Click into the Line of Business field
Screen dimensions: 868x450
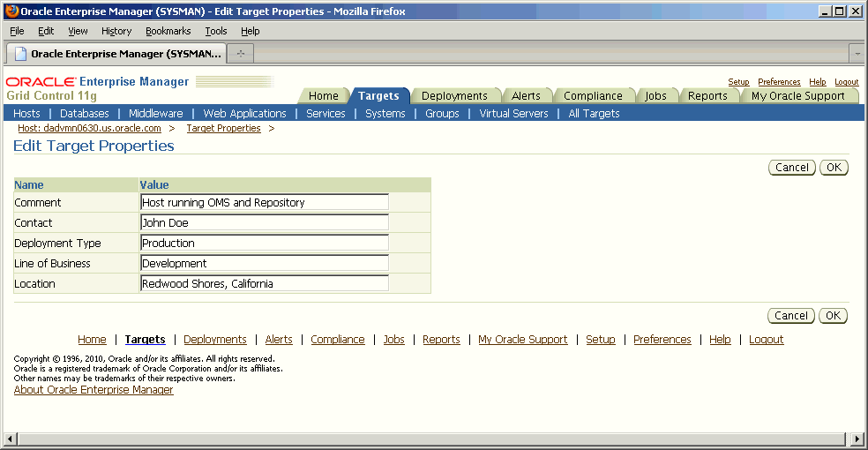click(x=265, y=263)
